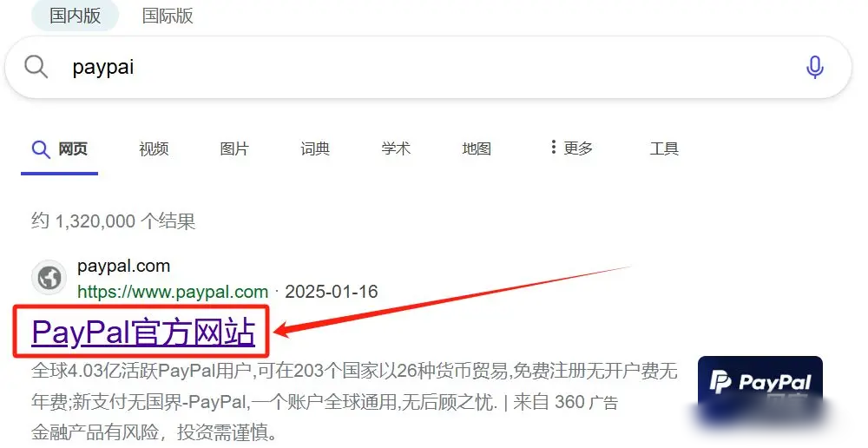Viewport: 868px width, 448px height.
Task: Click the magnifier search icon in search box
Action: pos(36,67)
